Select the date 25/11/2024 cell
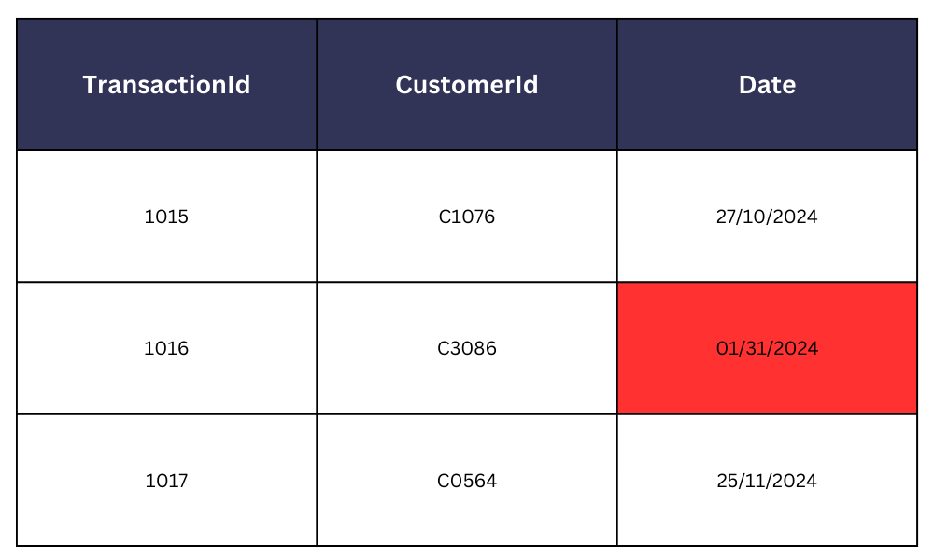934x560 pixels. click(x=767, y=481)
